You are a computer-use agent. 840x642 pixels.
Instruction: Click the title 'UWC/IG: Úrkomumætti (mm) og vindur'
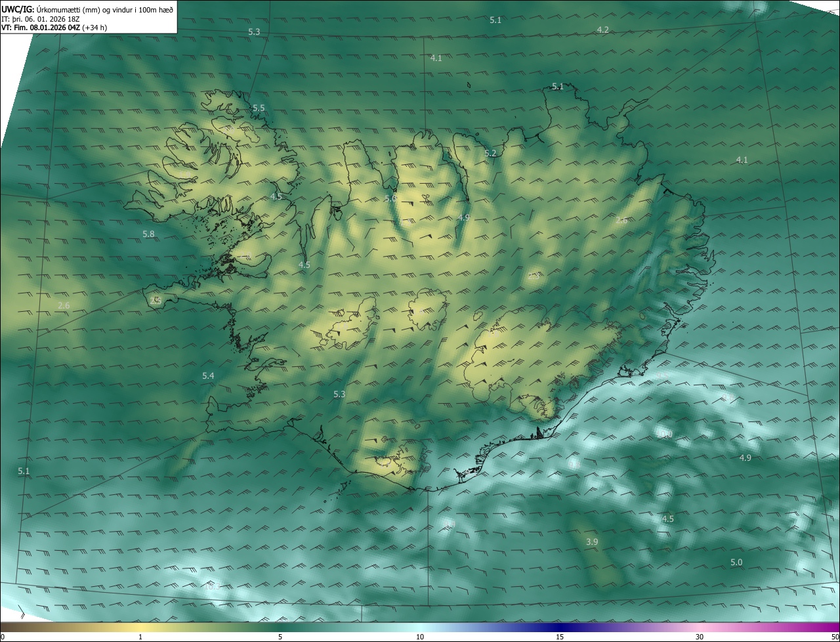click(x=87, y=10)
